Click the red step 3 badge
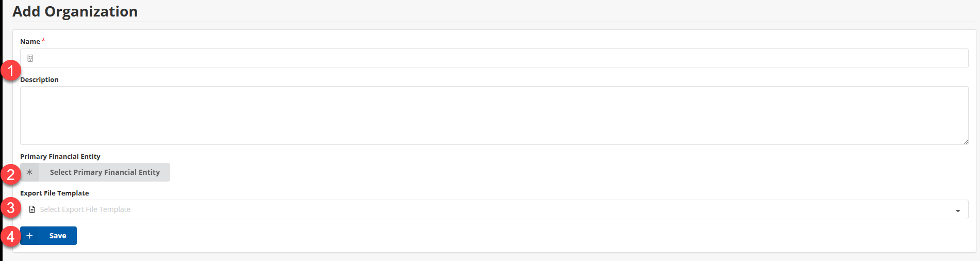The height and width of the screenshot is (261, 980). (11, 208)
